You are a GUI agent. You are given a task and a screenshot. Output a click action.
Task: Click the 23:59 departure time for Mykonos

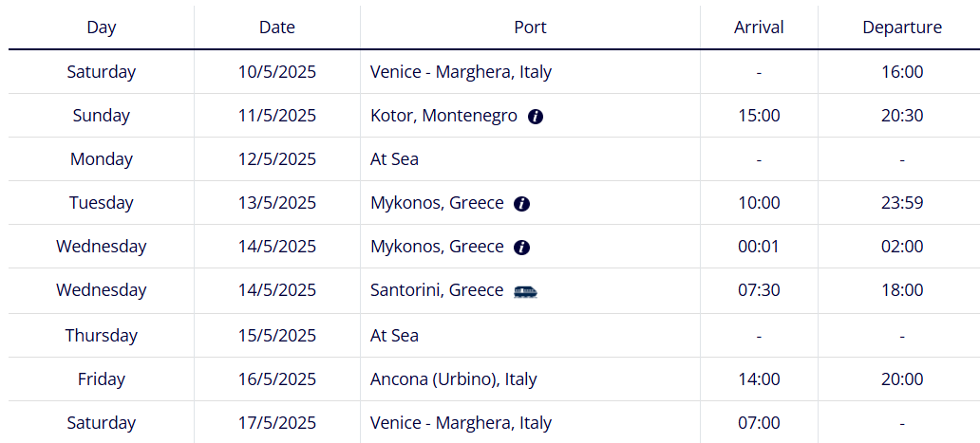902,203
